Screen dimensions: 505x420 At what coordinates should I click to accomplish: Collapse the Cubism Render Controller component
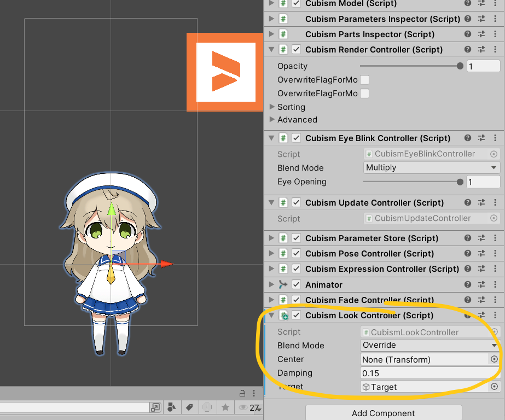[x=271, y=49]
